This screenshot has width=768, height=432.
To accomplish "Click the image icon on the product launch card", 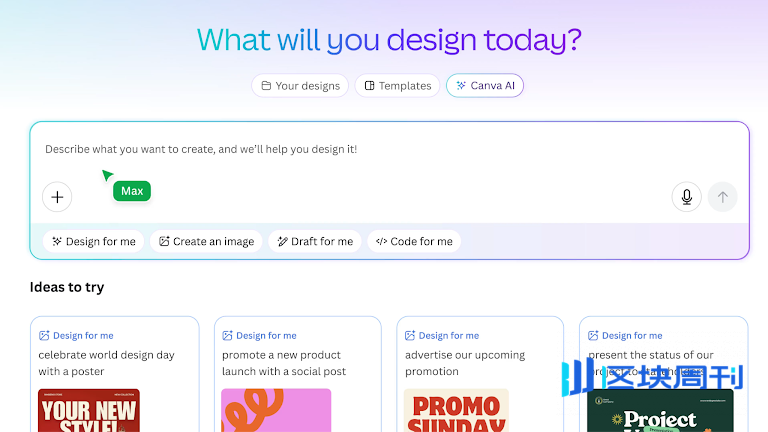I will pyautogui.click(x=227, y=336).
